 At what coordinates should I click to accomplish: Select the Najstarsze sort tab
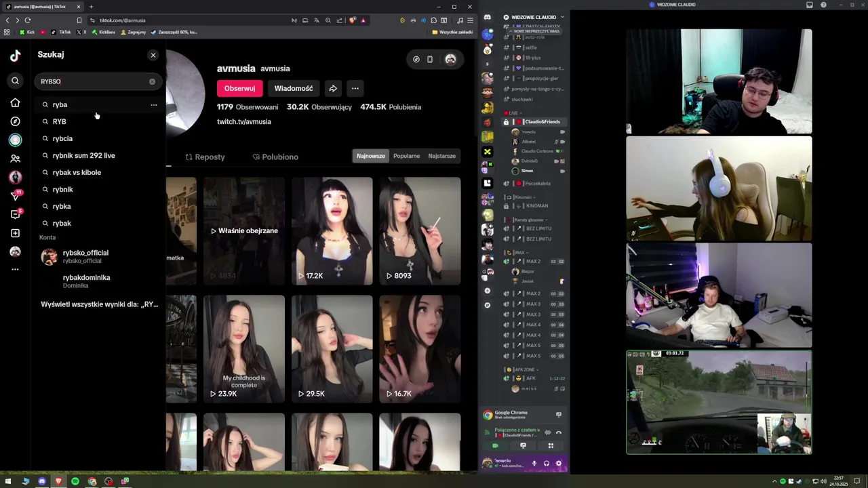tap(442, 156)
